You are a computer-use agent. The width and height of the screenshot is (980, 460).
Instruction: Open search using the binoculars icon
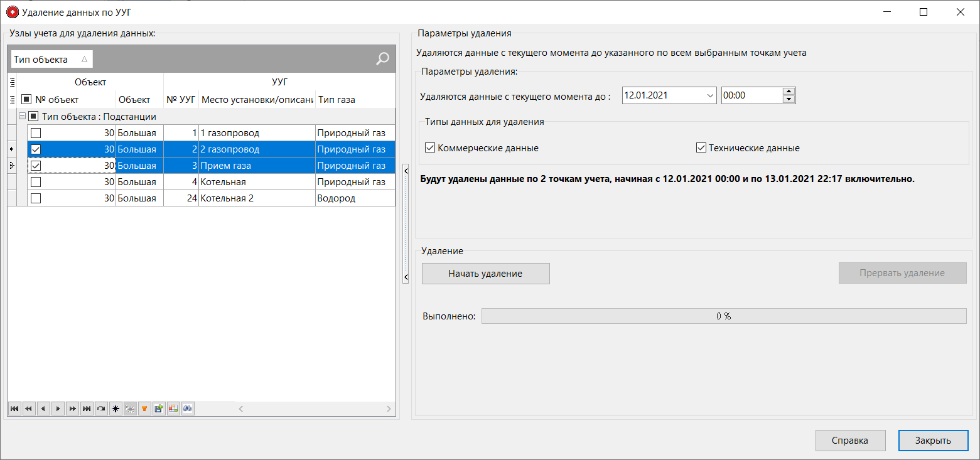tap(187, 409)
